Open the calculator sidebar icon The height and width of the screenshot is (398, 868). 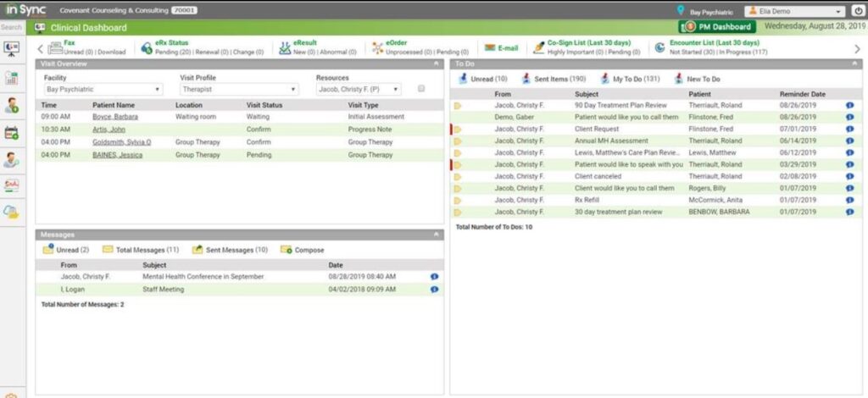coord(12,78)
